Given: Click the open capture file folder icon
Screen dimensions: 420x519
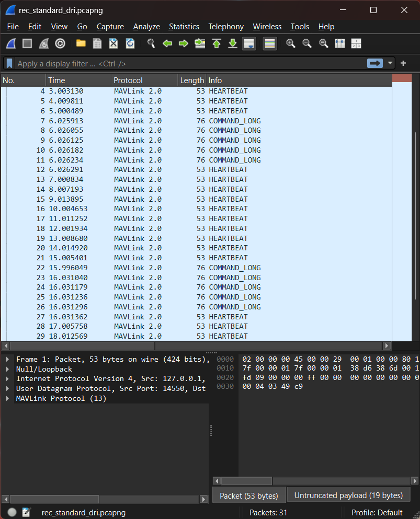Looking at the screenshot, I should 81,43.
